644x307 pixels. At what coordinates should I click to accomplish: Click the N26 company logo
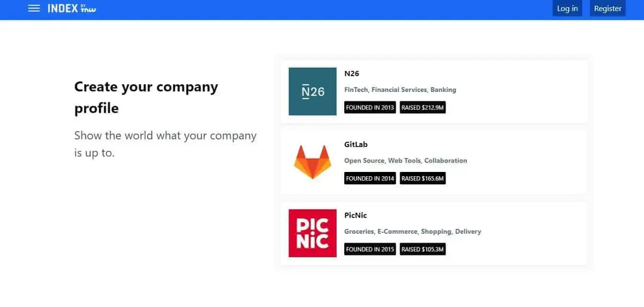[x=312, y=91]
